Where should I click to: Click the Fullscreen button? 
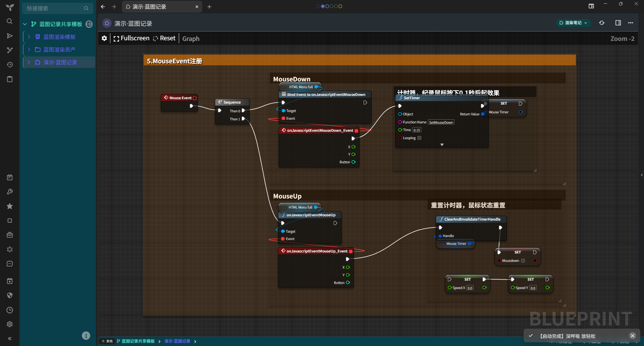[131, 38]
